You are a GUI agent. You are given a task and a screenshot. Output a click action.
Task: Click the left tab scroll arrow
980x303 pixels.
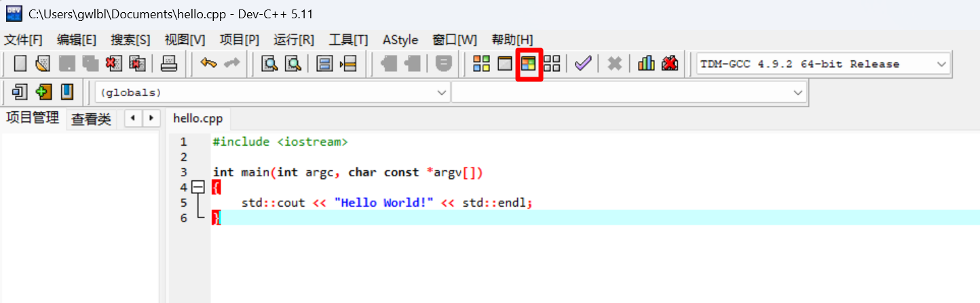(x=134, y=118)
